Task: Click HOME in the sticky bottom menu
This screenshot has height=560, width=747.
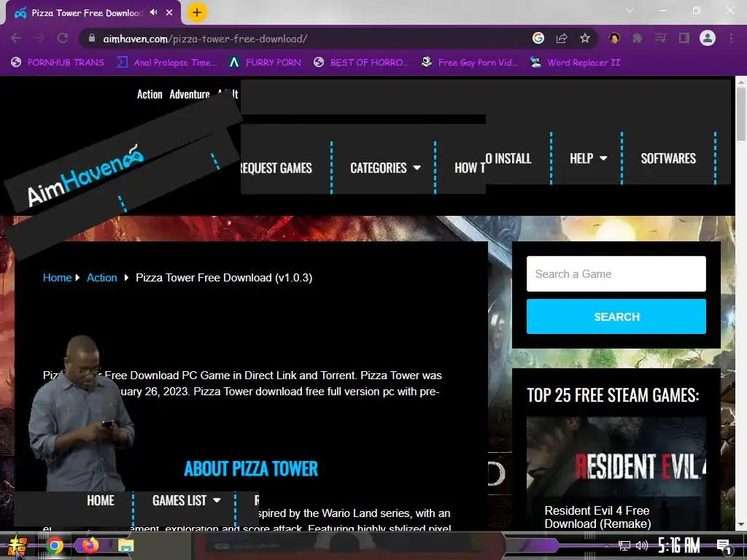Action: pos(101,500)
